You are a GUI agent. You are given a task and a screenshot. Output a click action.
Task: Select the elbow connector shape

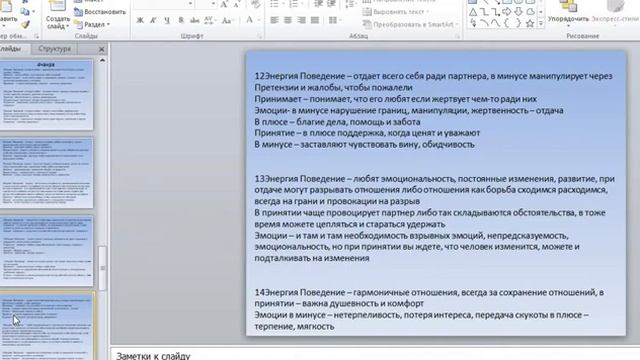pyautogui.click(x=484, y=12)
